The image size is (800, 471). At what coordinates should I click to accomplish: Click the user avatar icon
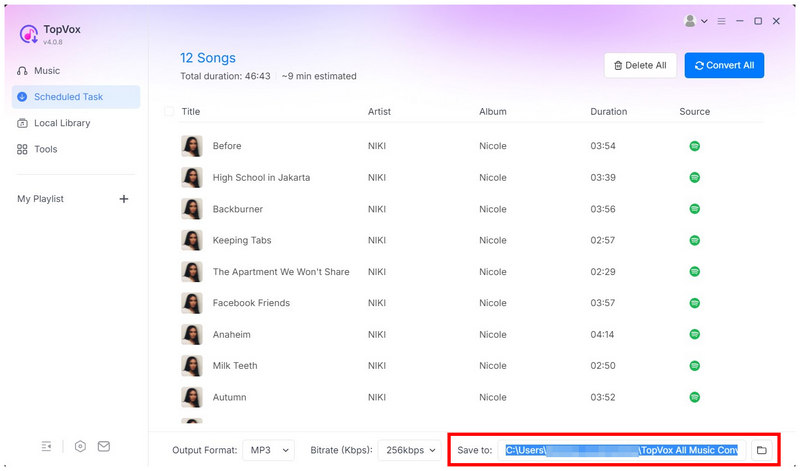coord(690,21)
